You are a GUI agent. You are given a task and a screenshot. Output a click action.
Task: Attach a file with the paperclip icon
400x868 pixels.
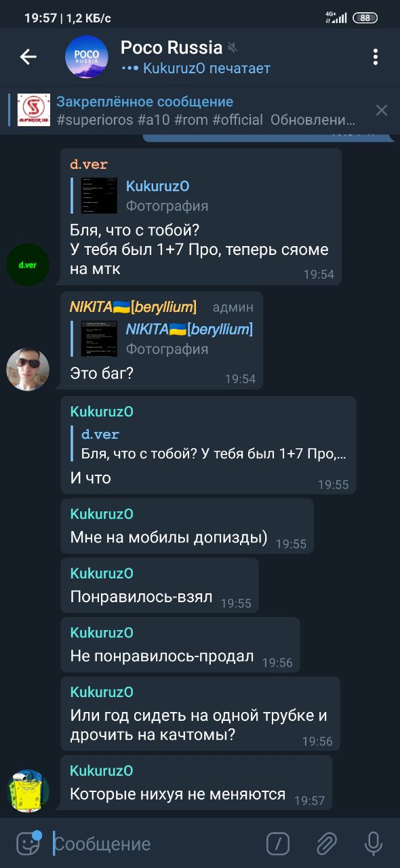[x=326, y=844]
